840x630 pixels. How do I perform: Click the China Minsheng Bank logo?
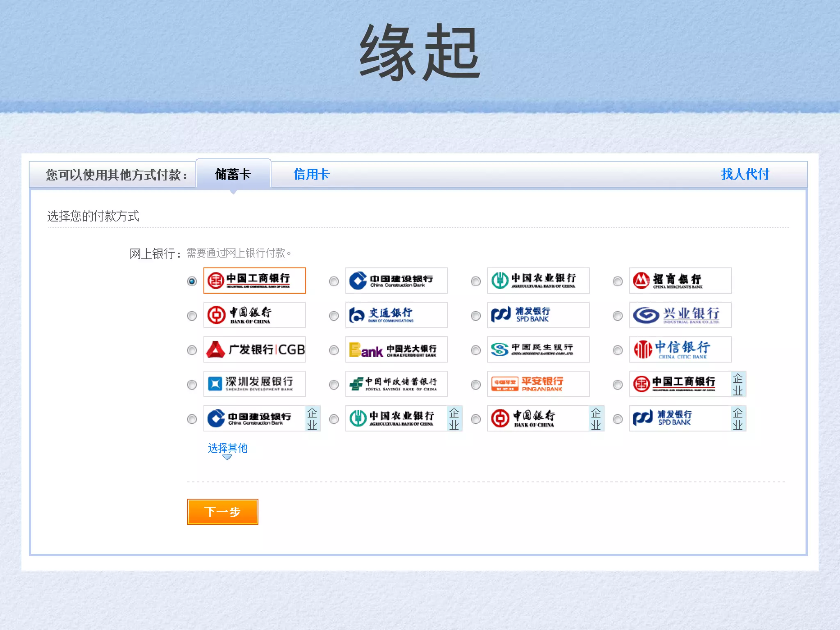(x=538, y=349)
